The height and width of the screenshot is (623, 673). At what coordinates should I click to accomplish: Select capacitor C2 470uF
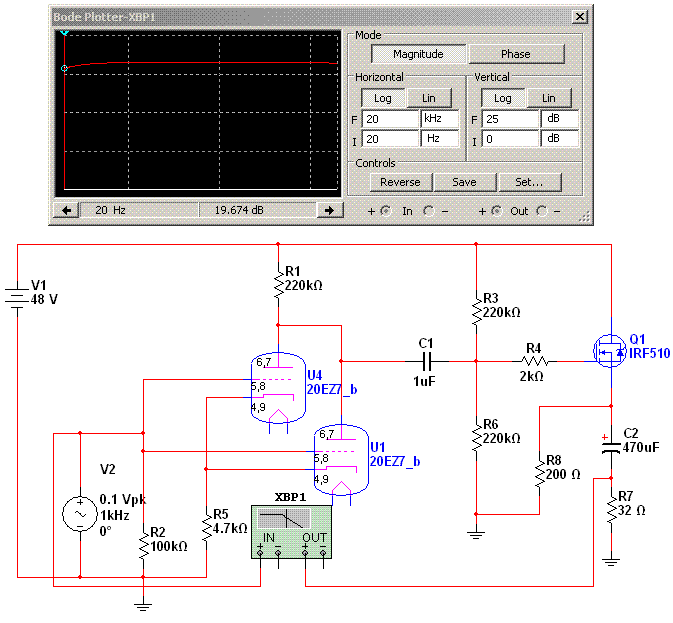611,446
